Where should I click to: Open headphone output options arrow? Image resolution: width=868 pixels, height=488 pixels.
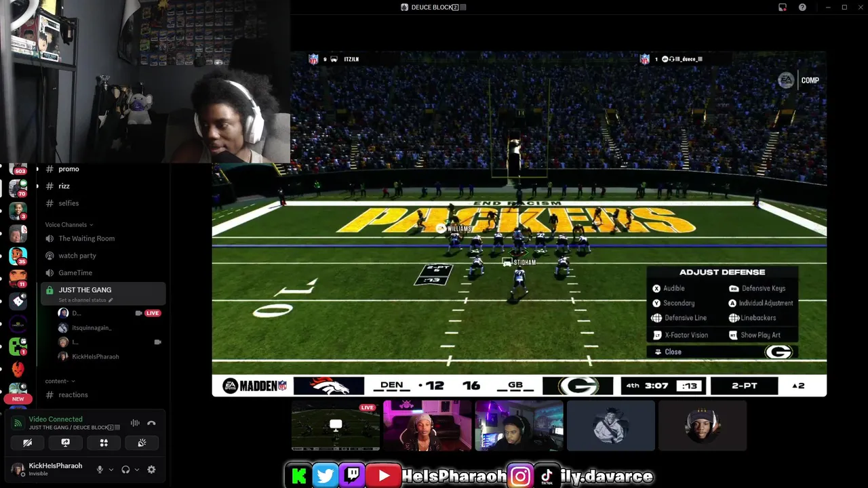click(x=137, y=469)
